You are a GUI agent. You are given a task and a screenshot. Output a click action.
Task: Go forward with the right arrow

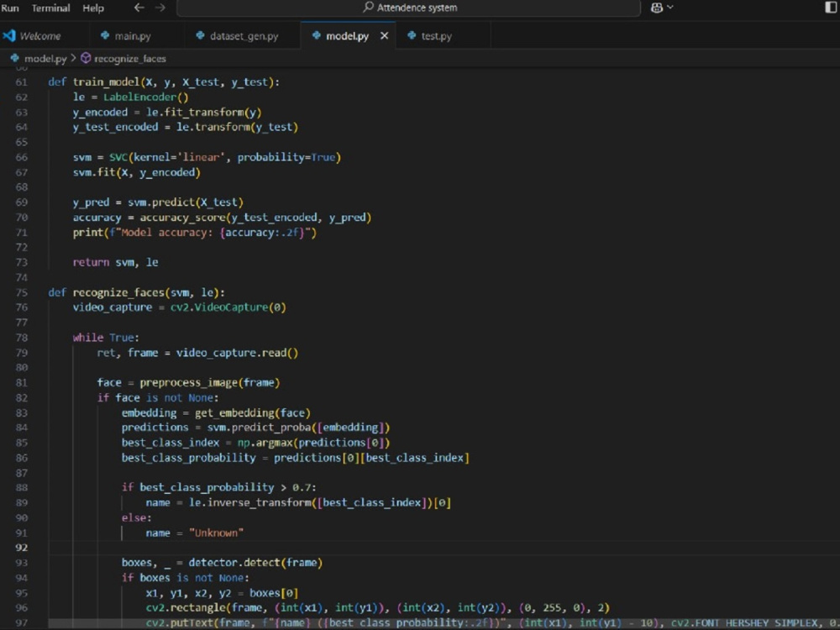click(x=160, y=8)
